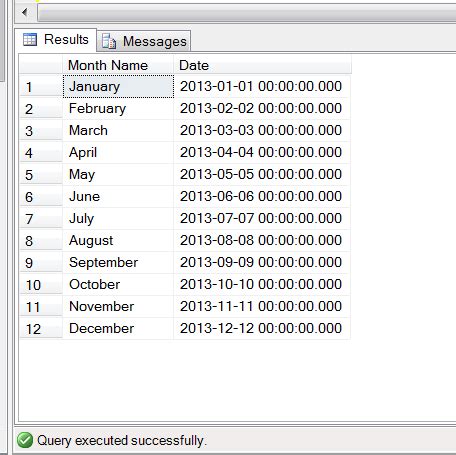Select the 2013-04-04 date cell
This screenshot has width=456, height=455.
262,153
